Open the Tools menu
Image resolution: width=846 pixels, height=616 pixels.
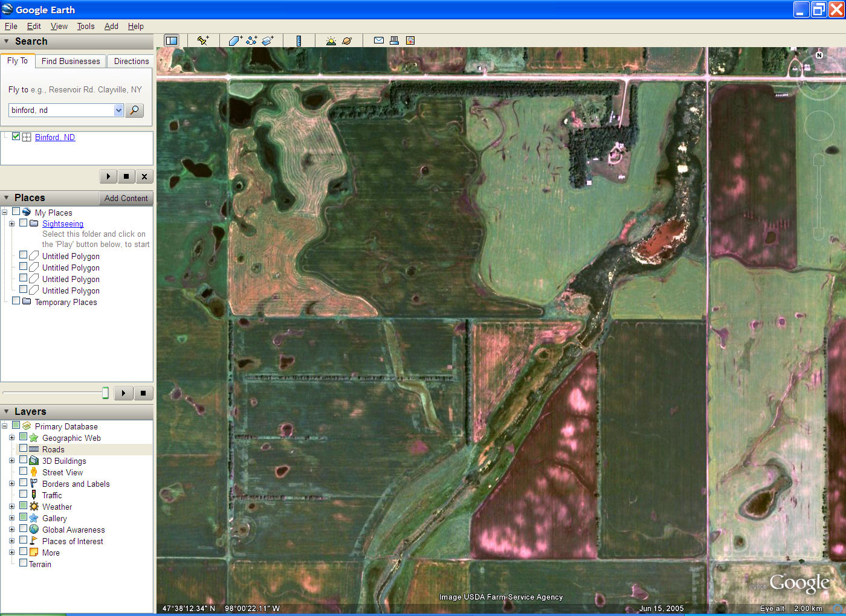[x=86, y=26]
